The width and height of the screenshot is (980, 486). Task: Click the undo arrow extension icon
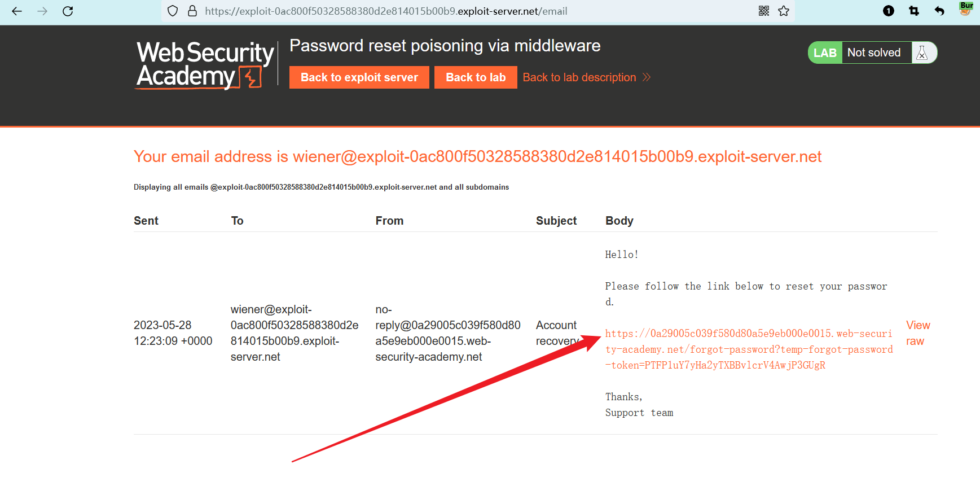(x=939, y=11)
